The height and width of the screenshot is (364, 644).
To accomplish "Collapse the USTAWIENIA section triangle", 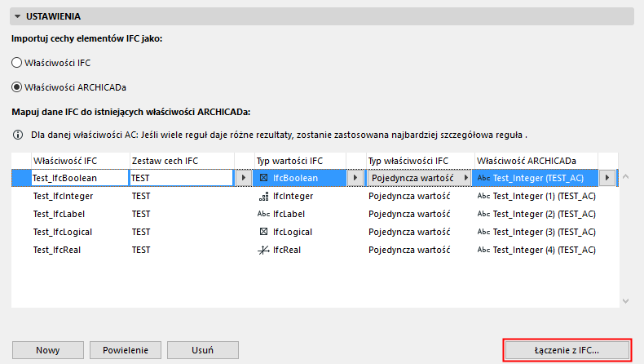I will click(x=17, y=16).
